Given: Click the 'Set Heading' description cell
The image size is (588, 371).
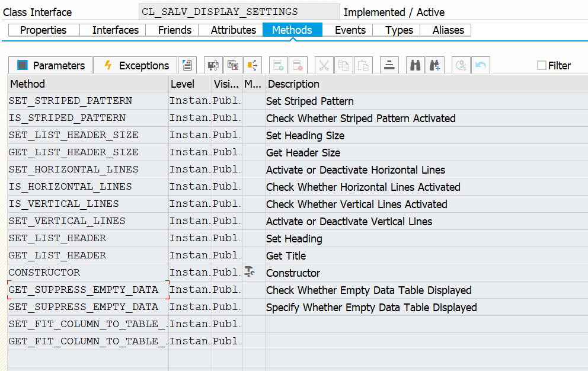Looking at the screenshot, I should click(x=427, y=239).
